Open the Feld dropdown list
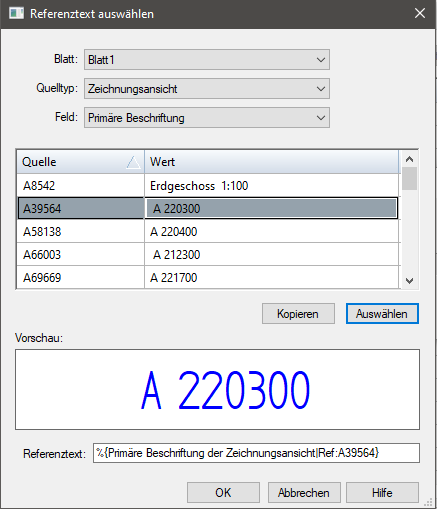Viewport: 437px width, 509px height. [x=207, y=118]
